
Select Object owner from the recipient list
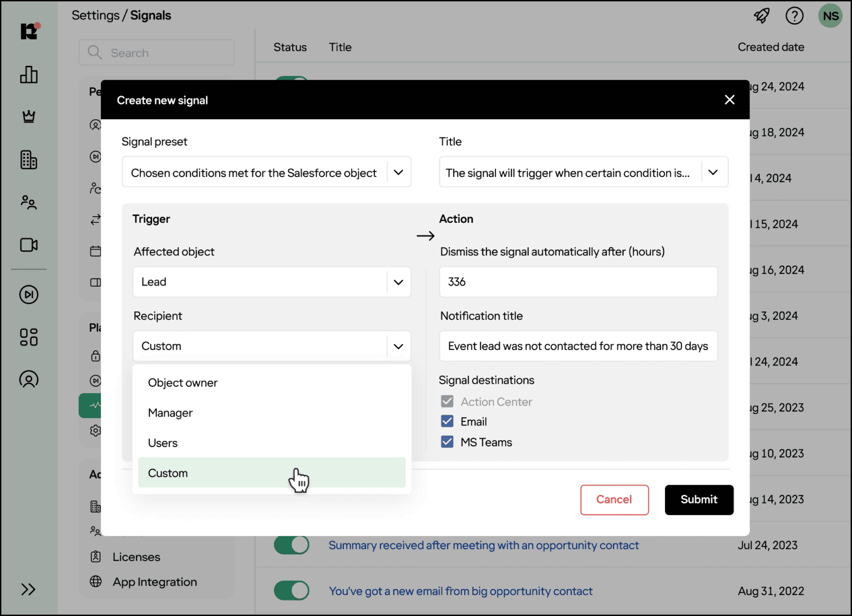pyautogui.click(x=182, y=383)
